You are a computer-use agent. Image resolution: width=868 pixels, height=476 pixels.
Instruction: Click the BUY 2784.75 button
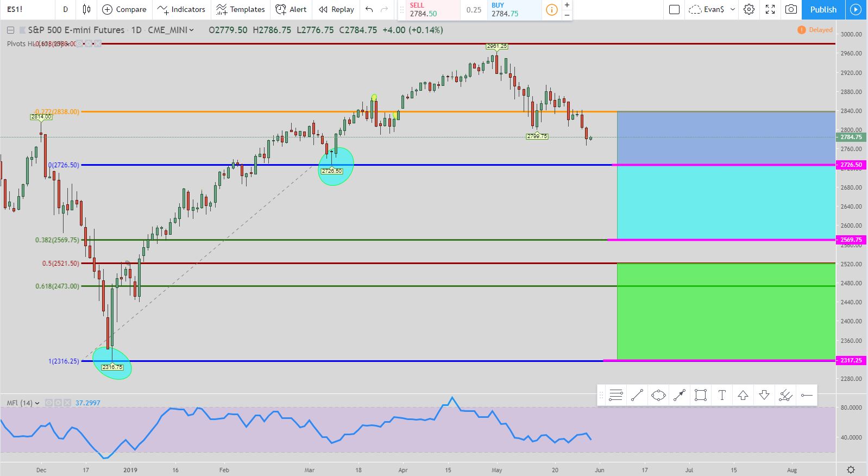click(x=514, y=9)
